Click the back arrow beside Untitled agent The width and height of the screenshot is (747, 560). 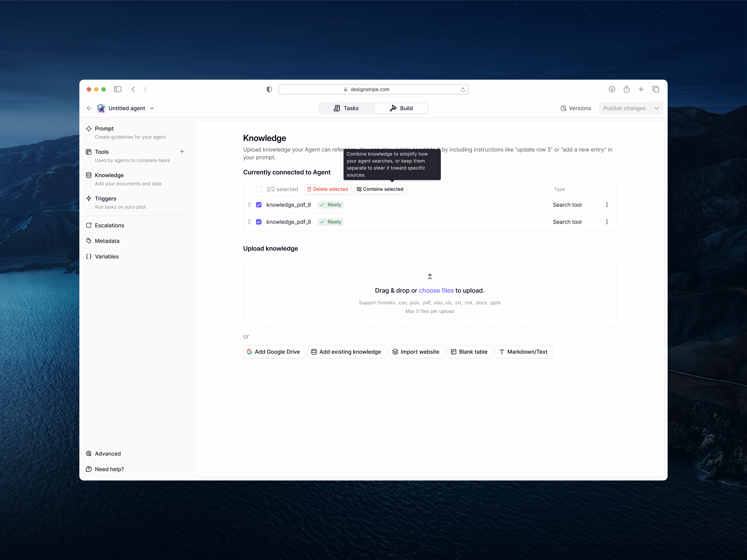click(x=89, y=108)
